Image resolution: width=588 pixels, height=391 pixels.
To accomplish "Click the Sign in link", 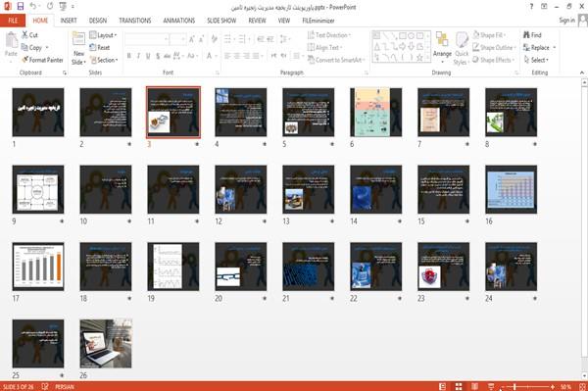I will 566,21.
